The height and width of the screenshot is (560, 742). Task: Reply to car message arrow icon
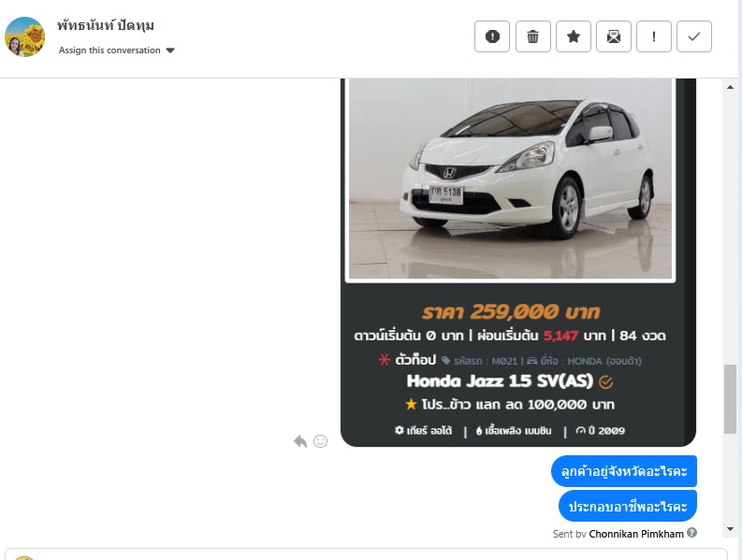click(300, 441)
